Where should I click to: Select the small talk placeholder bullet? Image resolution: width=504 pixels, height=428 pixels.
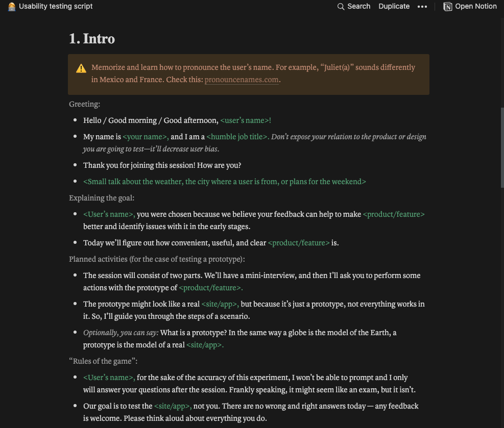click(x=225, y=181)
